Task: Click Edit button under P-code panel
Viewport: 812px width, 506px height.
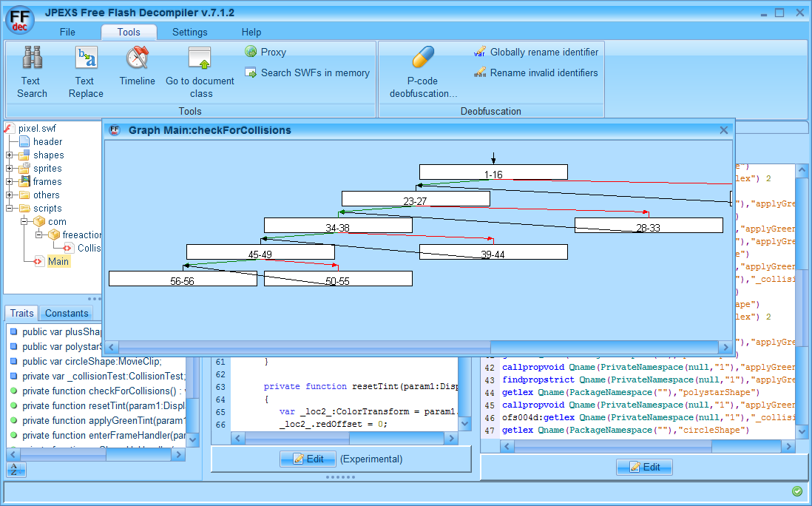Action: [644, 467]
